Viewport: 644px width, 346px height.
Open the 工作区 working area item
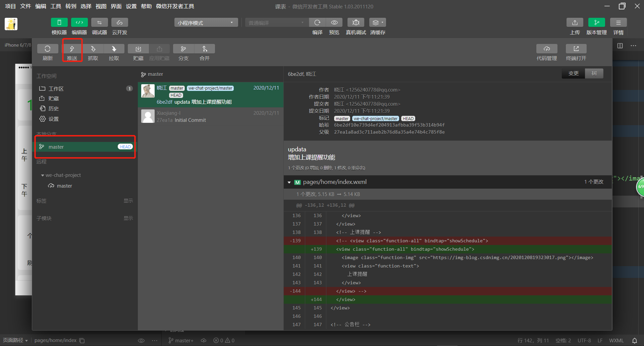click(x=86, y=89)
